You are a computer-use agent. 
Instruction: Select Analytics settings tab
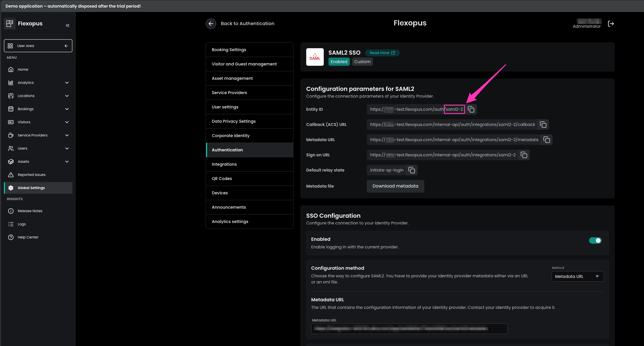point(250,222)
